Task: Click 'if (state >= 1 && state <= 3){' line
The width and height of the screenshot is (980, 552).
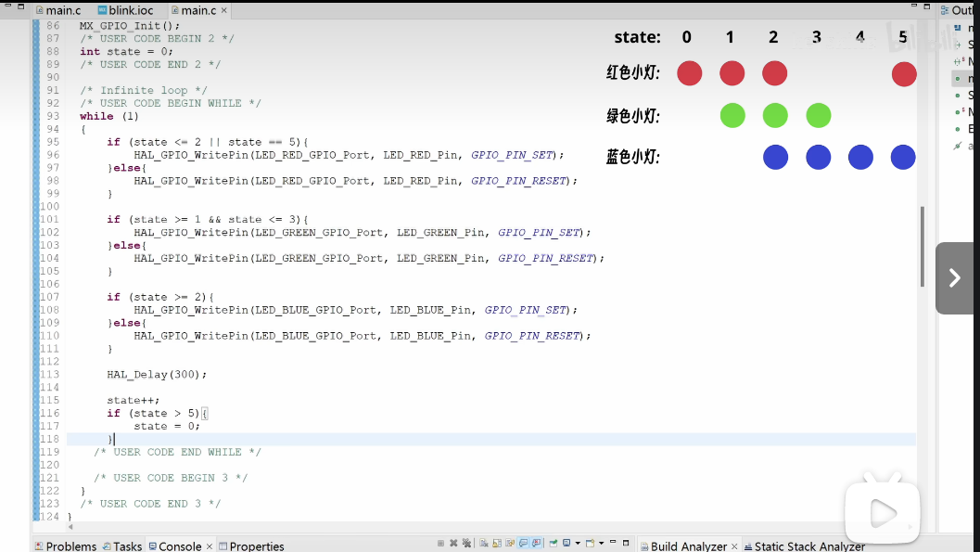Action: coord(208,220)
